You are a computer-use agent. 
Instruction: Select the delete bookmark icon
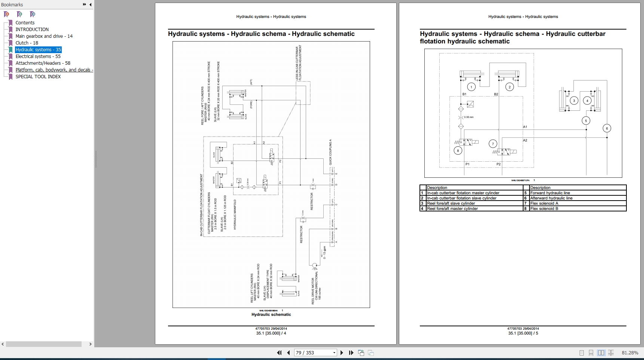(x=6, y=14)
